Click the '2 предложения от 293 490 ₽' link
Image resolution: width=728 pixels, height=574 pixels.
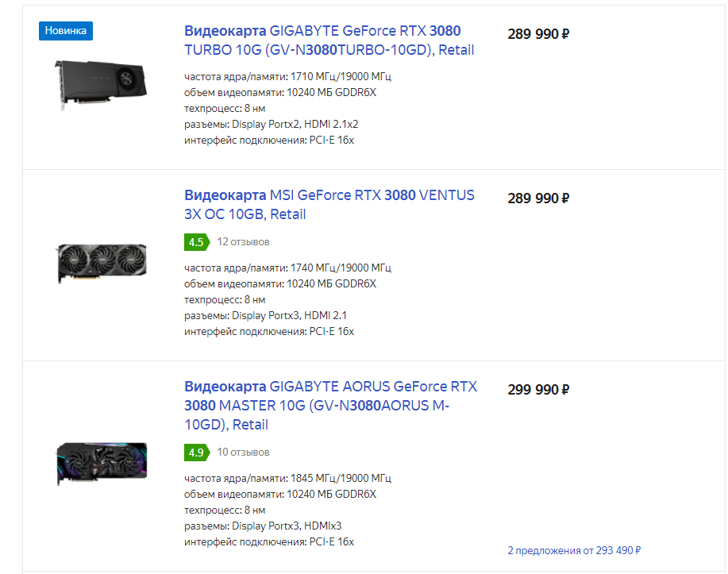574,550
